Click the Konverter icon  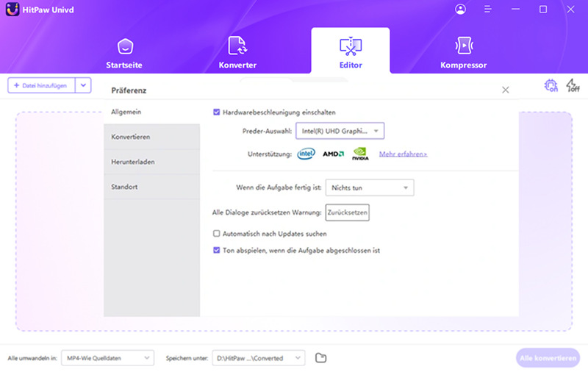(237, 46)
